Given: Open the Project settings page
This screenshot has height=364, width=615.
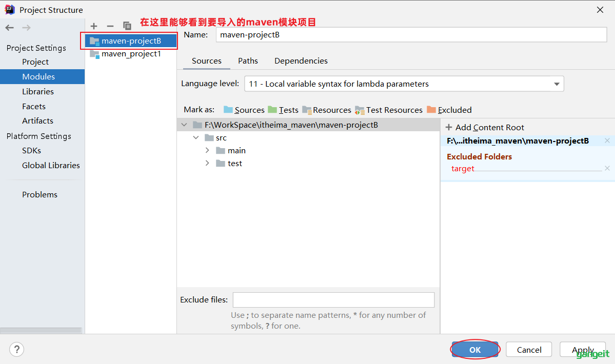Looking at the screenshot, I should (x=35, y=62).
